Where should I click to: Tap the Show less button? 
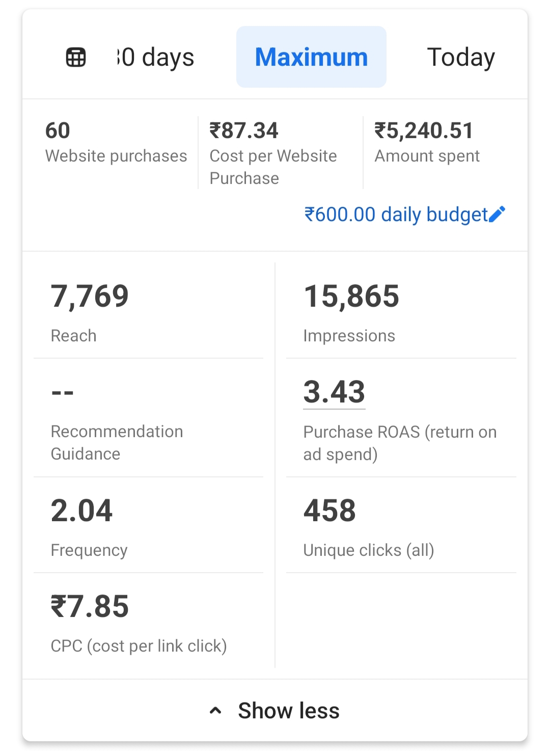point(288,711)
